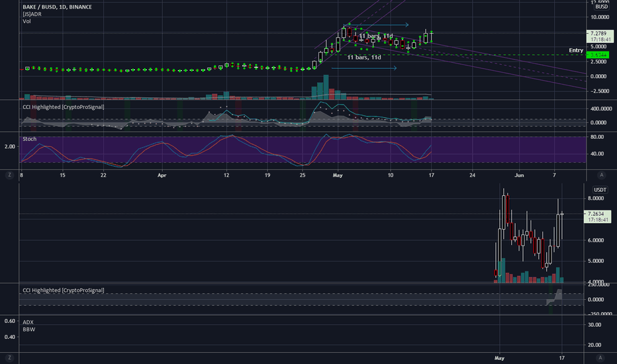Select the Vol indicator legend
Screen dimensions: 617x364
tap(26, 21)
